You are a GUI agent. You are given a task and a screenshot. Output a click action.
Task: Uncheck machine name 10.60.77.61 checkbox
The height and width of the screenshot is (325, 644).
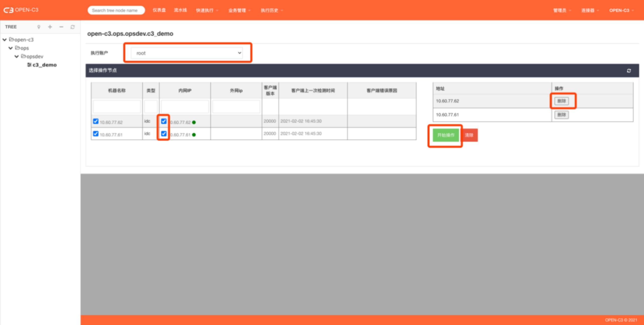click(x=96, y=134)
